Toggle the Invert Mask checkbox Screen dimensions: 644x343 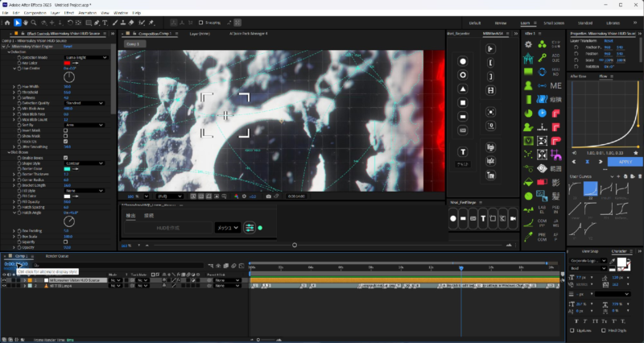(66, 130)
